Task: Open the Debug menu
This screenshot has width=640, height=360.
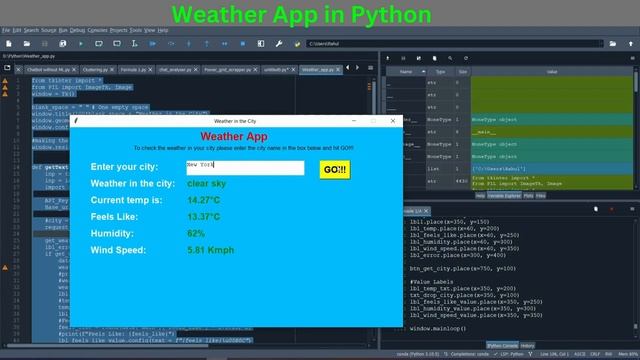Action: pos(77,30)
